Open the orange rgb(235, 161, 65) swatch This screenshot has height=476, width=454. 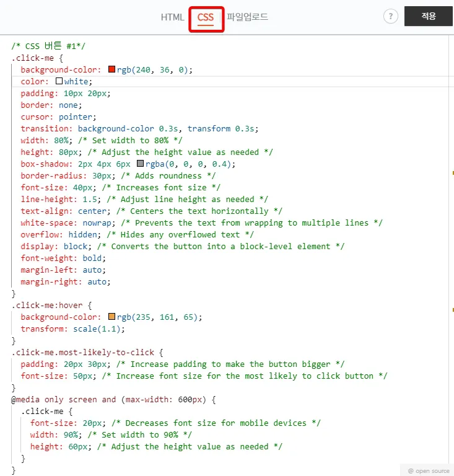(x=111, y=317)
